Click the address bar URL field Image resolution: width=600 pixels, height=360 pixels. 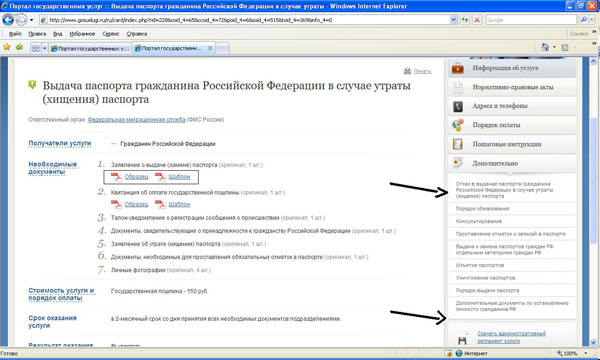(x=244, y=20)
